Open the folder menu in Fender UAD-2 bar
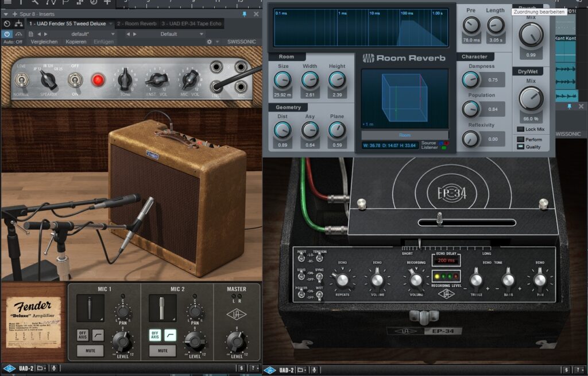The image size is (588, 376). point(41,369)
